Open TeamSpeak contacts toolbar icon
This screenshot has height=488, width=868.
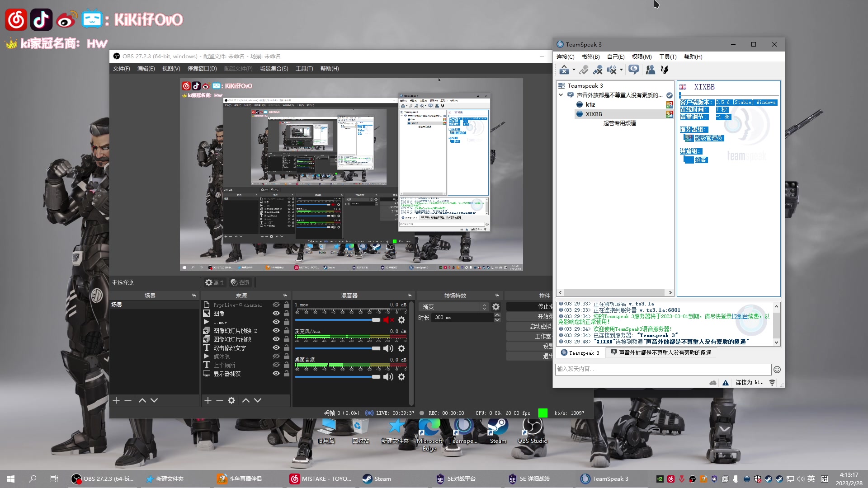(651, 70)
